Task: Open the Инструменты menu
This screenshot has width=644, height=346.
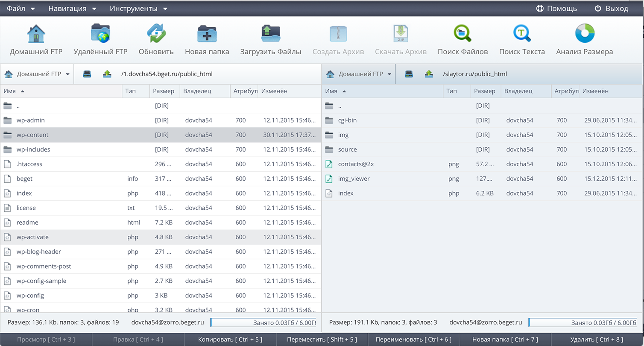Action: pos(138,9)
